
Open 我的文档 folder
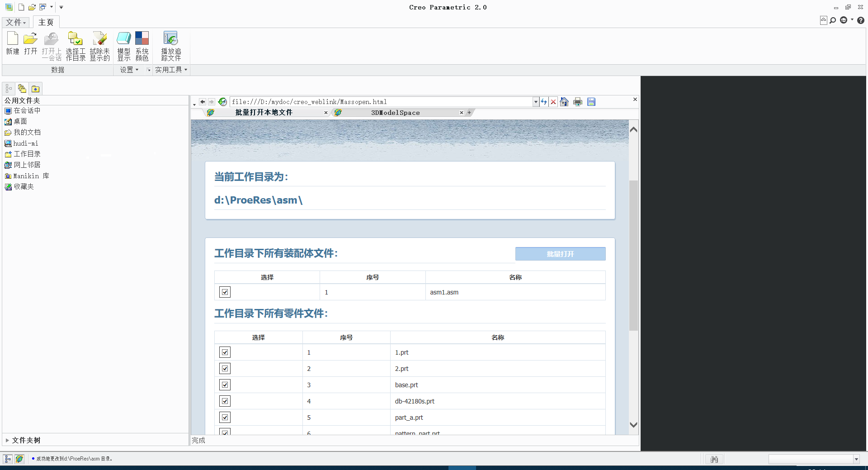(x=23, y=132)
